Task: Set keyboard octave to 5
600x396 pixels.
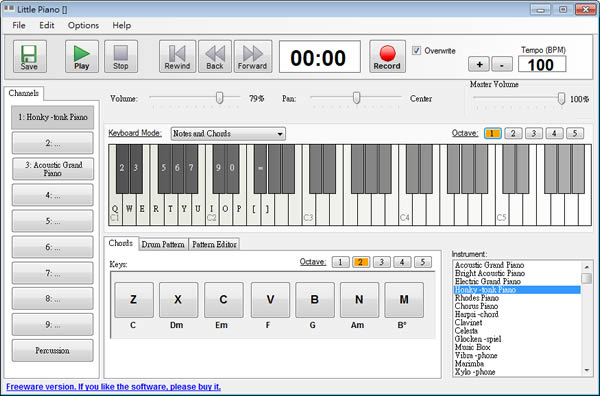Action: pos(575,133)
